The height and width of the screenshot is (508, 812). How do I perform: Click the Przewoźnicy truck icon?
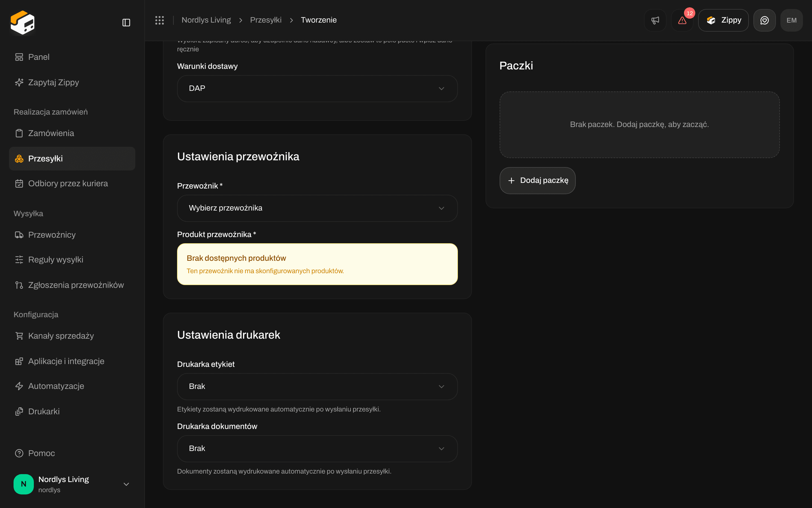19,235
